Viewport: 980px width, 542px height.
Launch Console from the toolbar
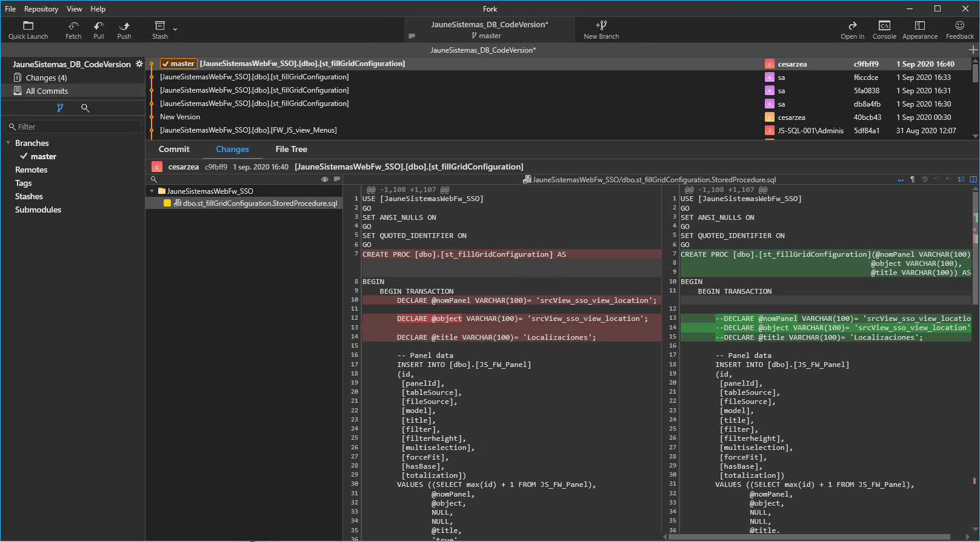point(884,30)
